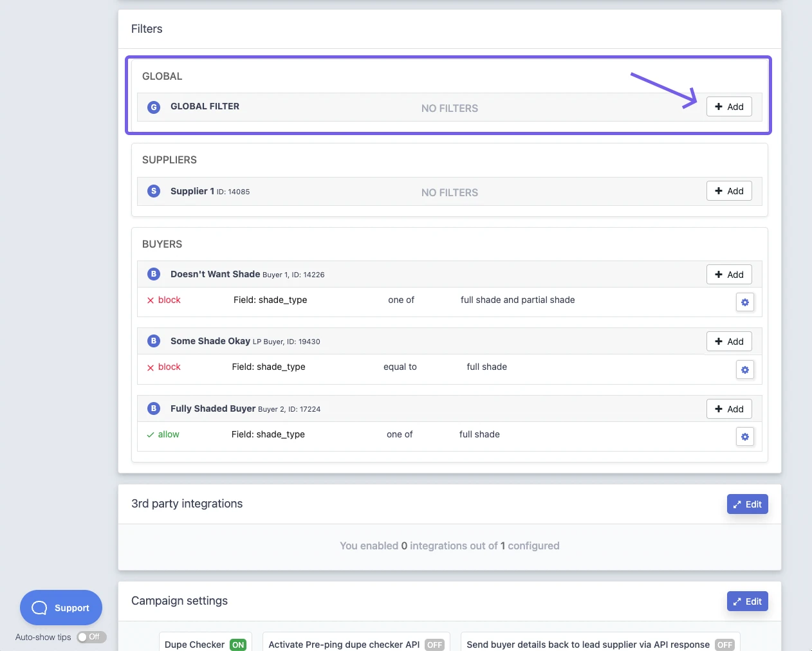Add a filter for Supplier 1
The height and width of the screenshot is (651, 812).
[729, 190]
